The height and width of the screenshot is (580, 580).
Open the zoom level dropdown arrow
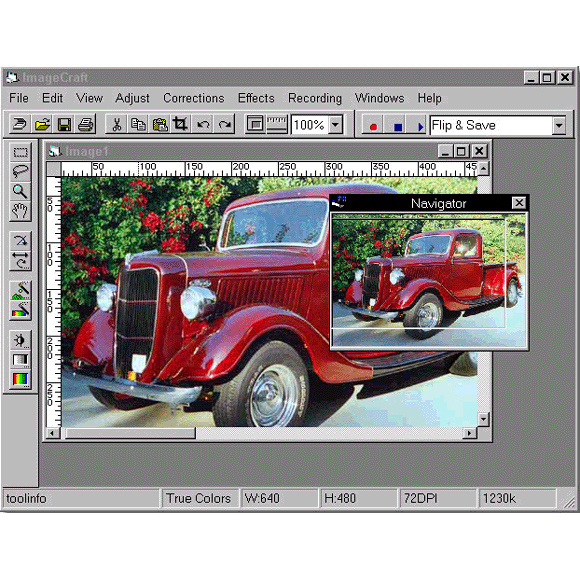335,125
